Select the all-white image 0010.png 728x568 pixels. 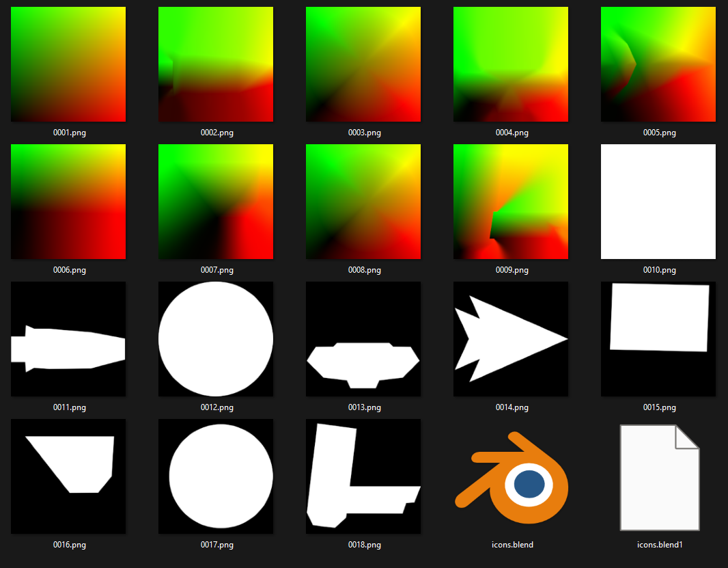click(658, 202)
